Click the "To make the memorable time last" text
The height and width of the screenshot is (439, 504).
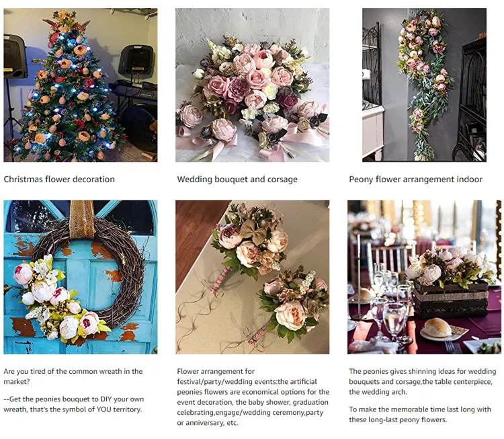point(420,414)
